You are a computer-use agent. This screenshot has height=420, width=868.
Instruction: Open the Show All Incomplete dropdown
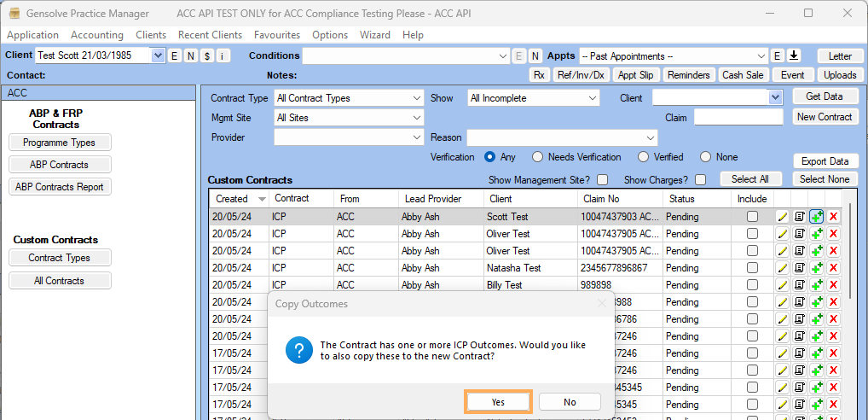[x=593, y=99]
